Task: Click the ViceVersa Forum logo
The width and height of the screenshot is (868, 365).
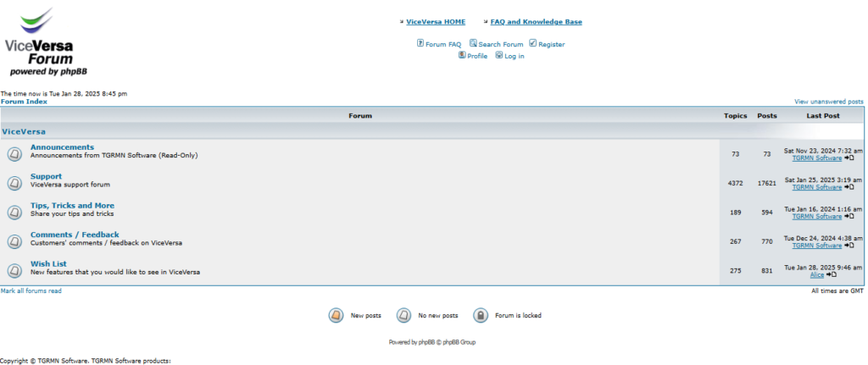Action: [46, 41]
